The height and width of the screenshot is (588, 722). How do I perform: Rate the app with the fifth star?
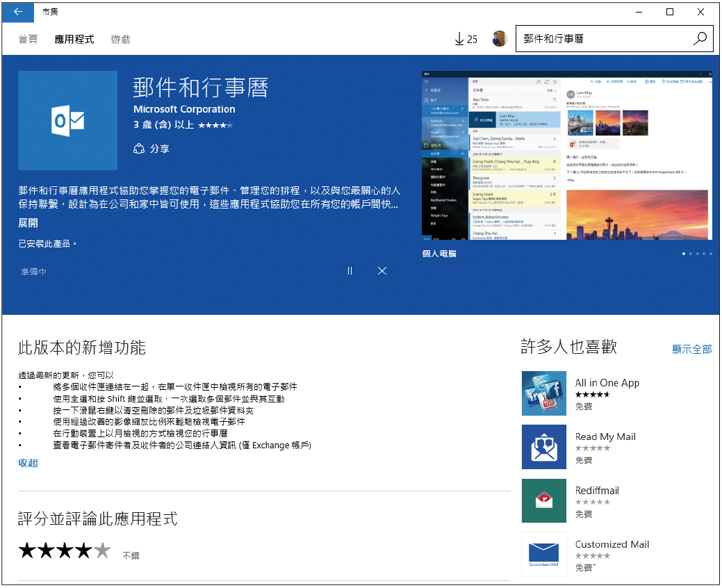102,550
